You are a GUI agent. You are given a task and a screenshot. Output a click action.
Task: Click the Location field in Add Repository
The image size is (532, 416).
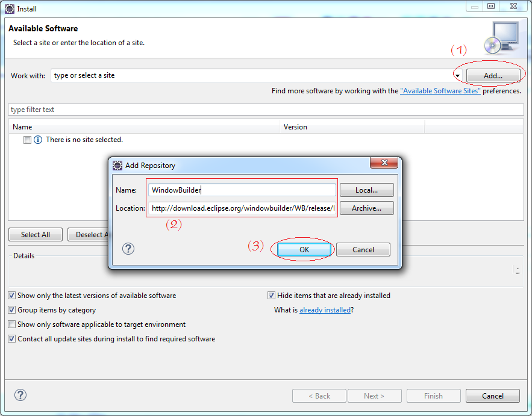pyautogui.click(x=242, y=208)
